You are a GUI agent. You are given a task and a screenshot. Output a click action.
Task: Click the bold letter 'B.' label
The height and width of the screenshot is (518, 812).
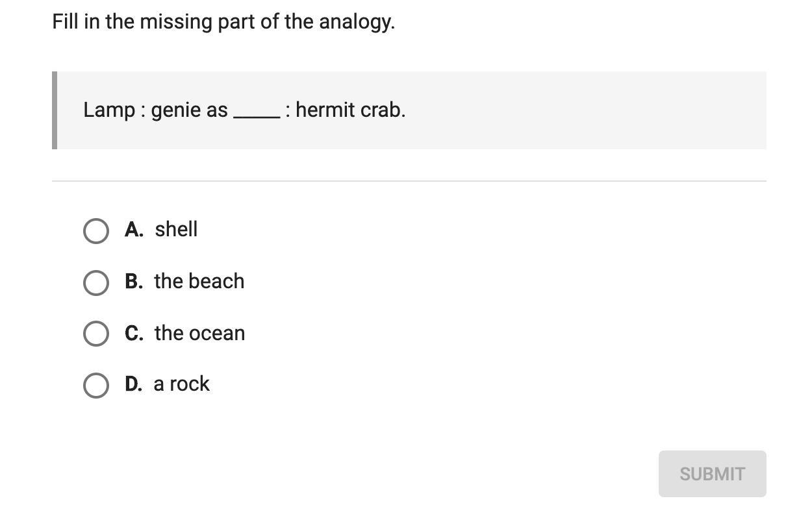click(134, 281)
